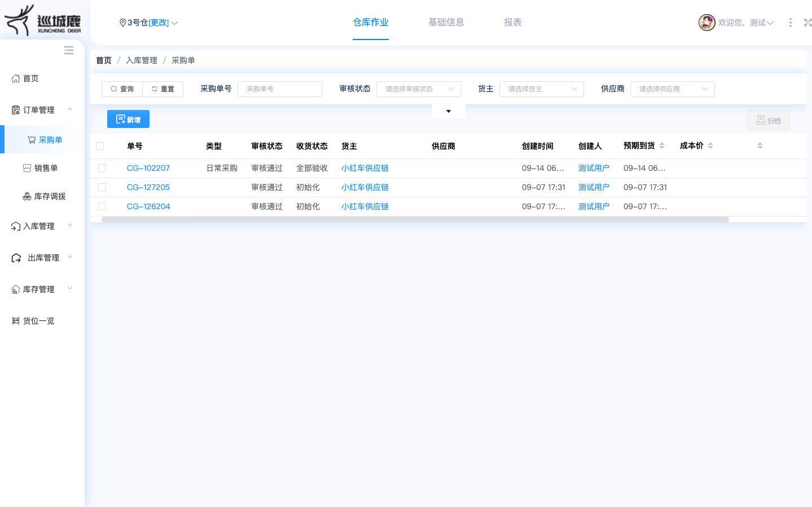
Task: Click the 入库管理 breadcrumb
Action: (142, 60)
